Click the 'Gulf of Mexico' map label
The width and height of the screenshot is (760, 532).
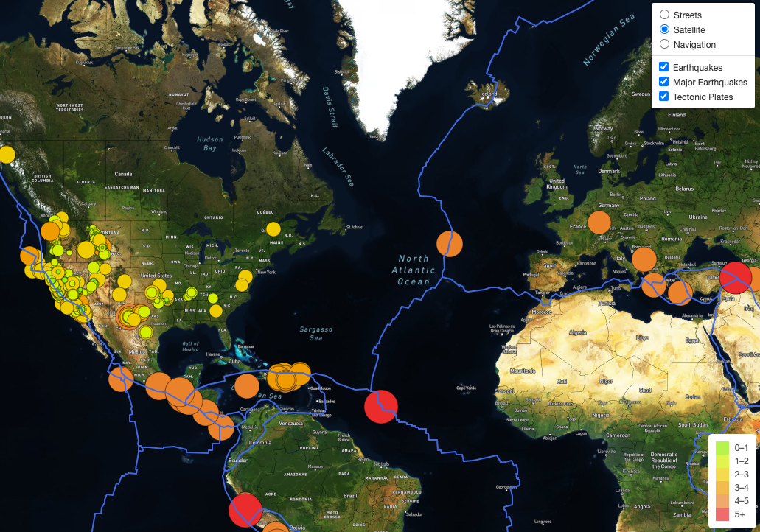pyautogui.click(x=190, y=346)
